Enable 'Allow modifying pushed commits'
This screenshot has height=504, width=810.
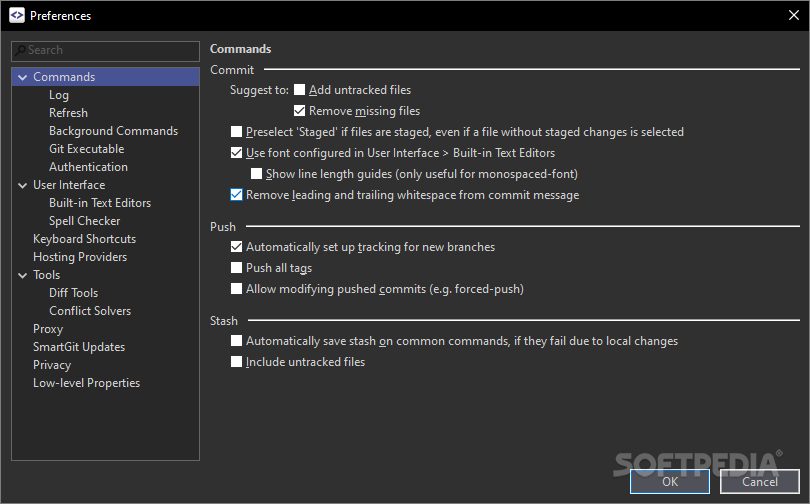coord(236,289)
